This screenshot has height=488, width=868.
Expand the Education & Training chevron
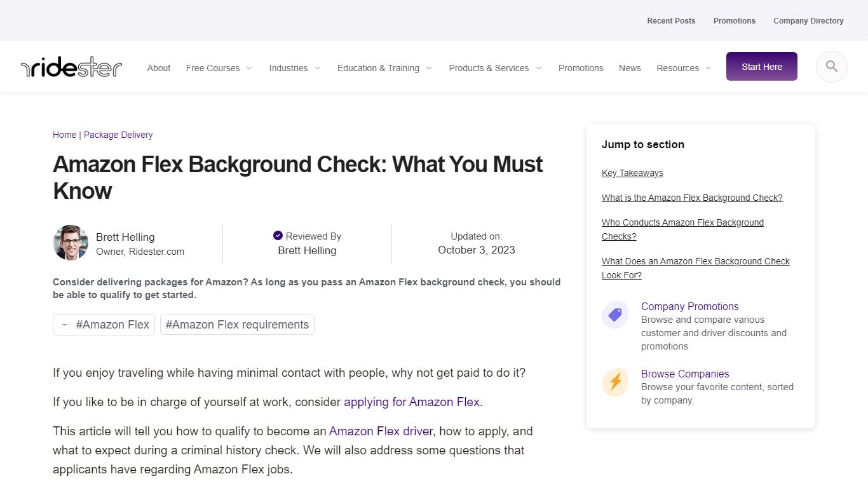pos(429,68)
